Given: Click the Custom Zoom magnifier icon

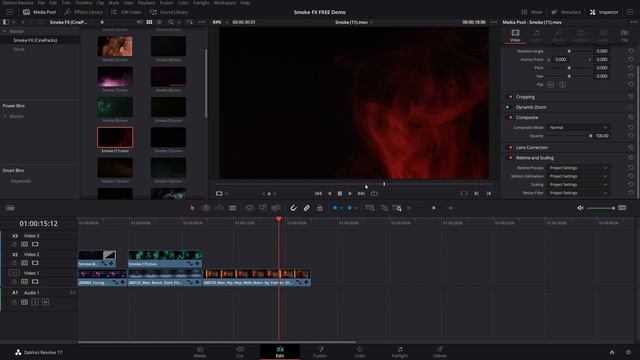Looking at the screenshot, I should pyautogui.click(x=397, y=208).
